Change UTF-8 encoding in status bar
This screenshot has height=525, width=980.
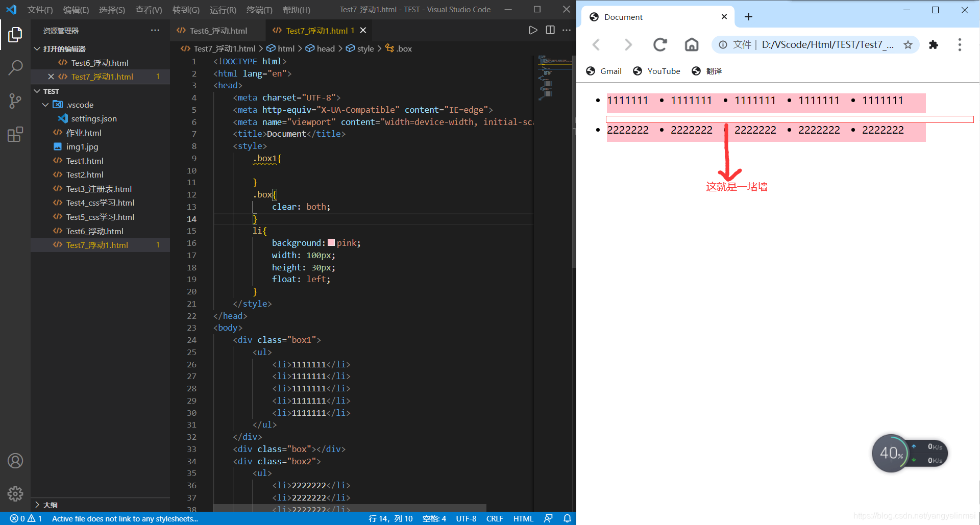466,518
